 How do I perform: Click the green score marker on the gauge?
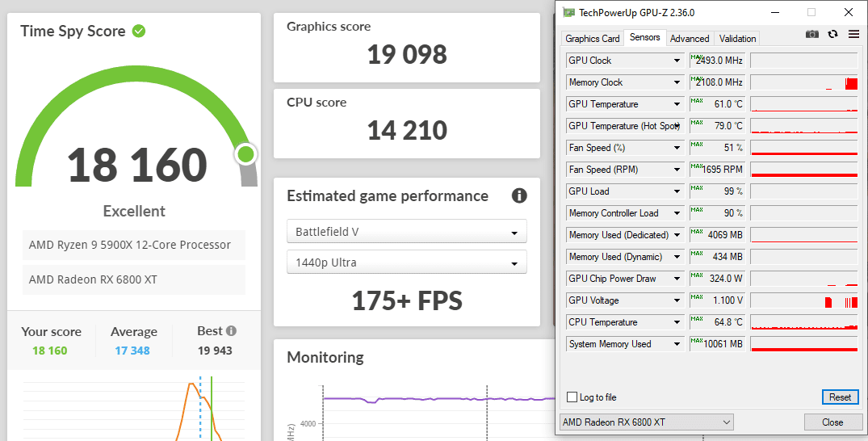point(246,153)
